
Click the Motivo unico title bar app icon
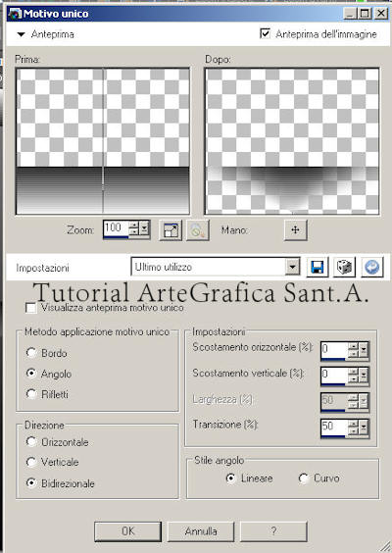pyautogui.click(x=15, y=14)
